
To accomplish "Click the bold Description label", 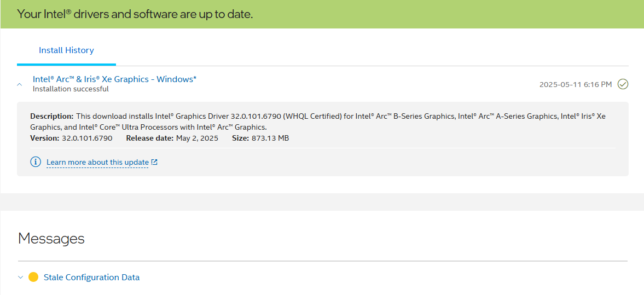I will [51, 117].
